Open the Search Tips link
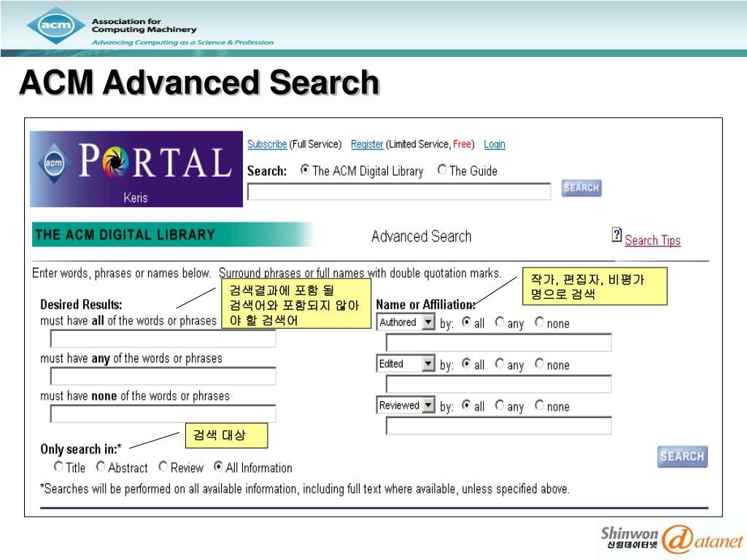The height and width of the screenshot is (560, 747). point(653,241)
